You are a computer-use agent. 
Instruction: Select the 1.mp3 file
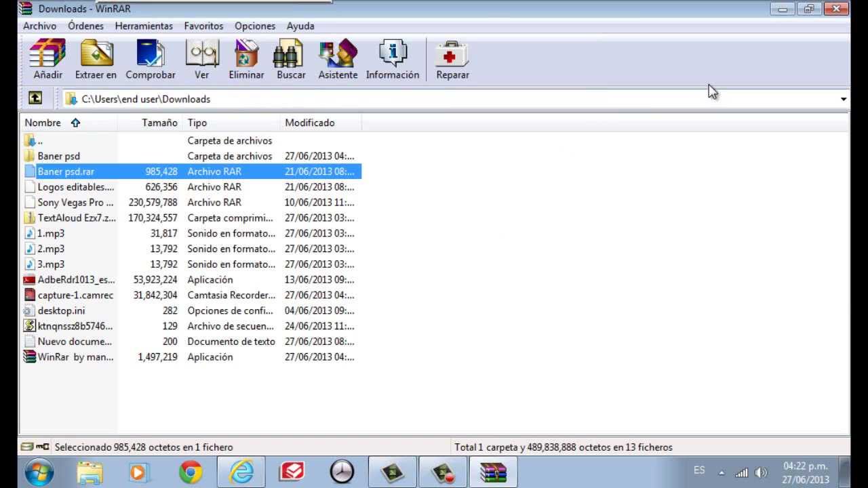(x=190, y=233)
